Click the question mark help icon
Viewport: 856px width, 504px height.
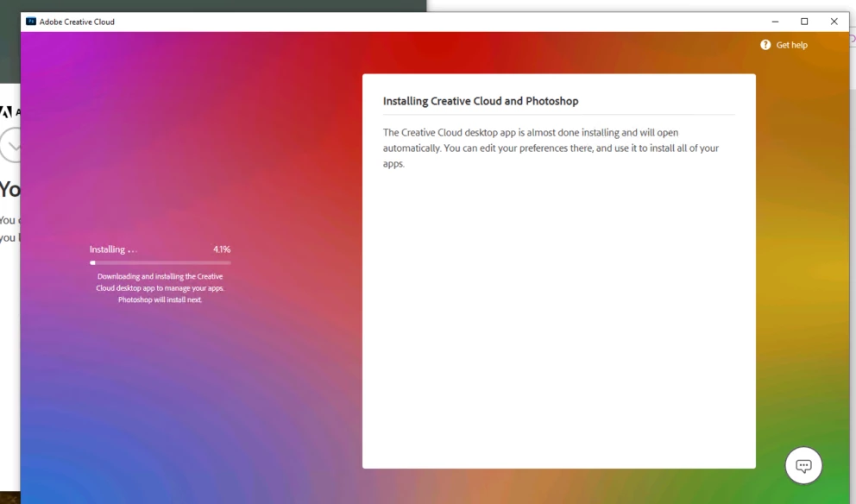[765, 45]
